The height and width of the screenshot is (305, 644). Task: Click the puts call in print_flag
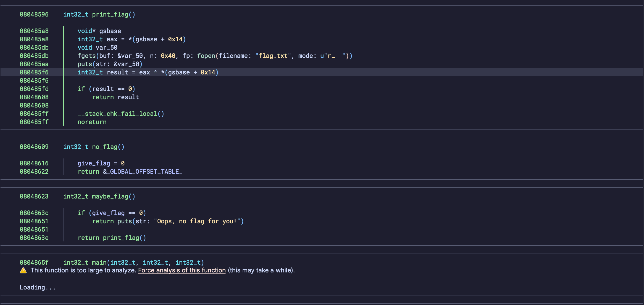click(x=85, y=64)
